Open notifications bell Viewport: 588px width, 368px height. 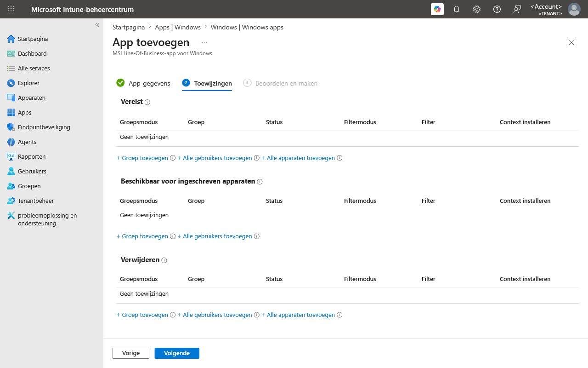pos(457,9)
